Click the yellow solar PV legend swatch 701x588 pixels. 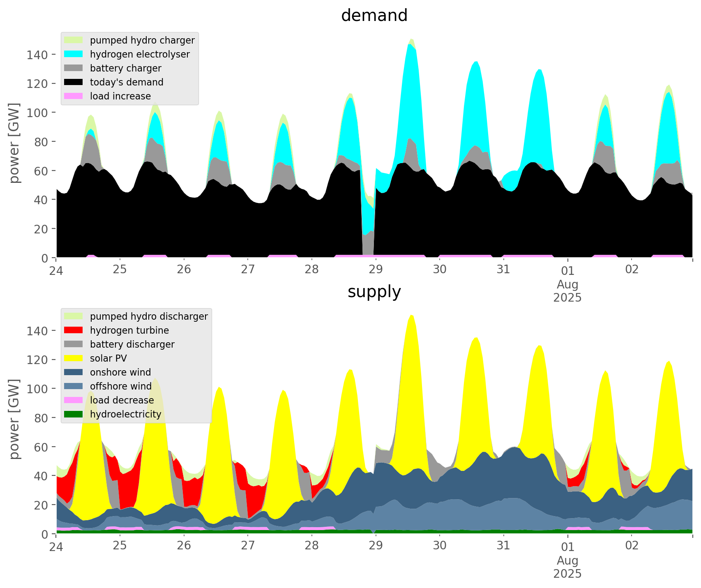click(x=74, y=358)
